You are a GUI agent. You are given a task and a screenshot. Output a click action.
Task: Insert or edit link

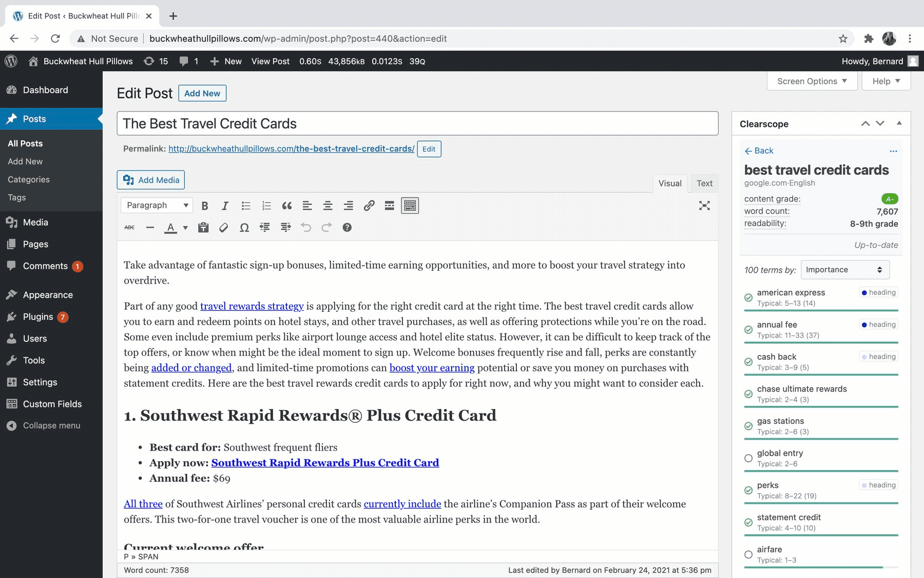click(369, 206)
